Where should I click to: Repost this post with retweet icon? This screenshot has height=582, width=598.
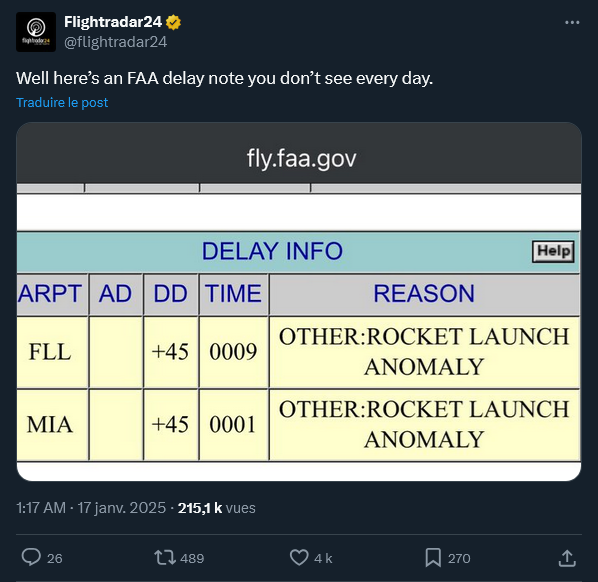[165, 558]
